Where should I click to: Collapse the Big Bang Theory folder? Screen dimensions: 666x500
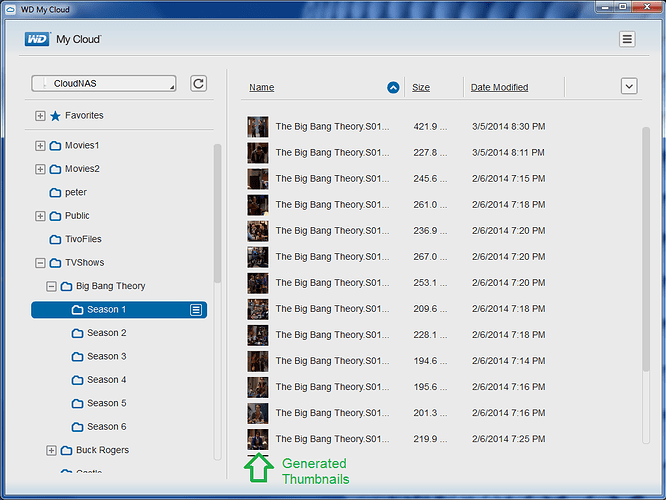pyautogui.click(x=51, y=286)
